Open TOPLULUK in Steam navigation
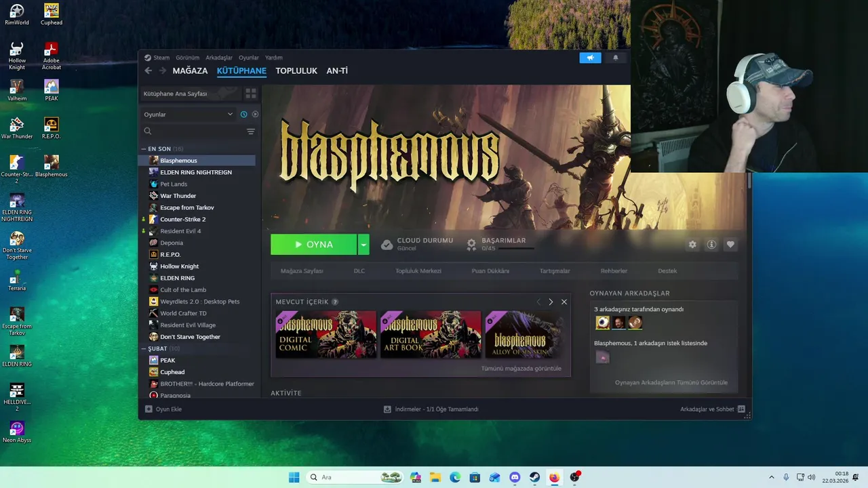This screenshot has width=868, height=488. pos(296,71)
